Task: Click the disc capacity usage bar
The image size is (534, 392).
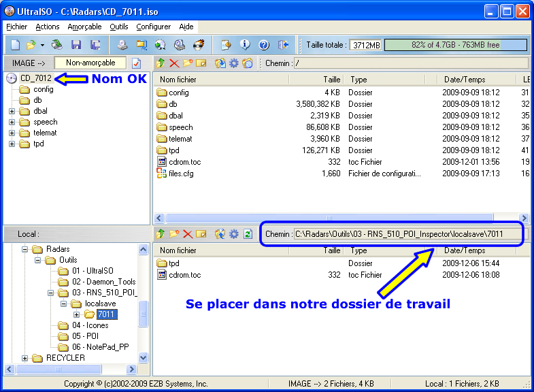Action: [455, 45]
